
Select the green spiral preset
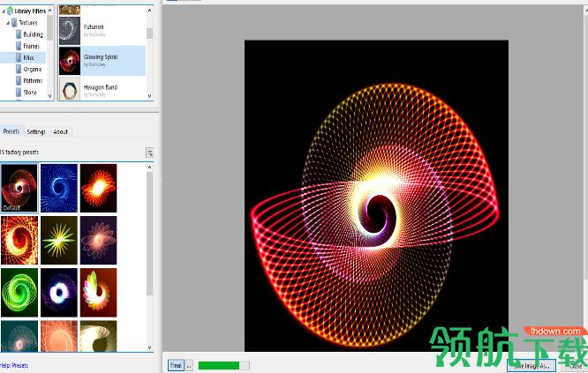[x=19, y=293]
